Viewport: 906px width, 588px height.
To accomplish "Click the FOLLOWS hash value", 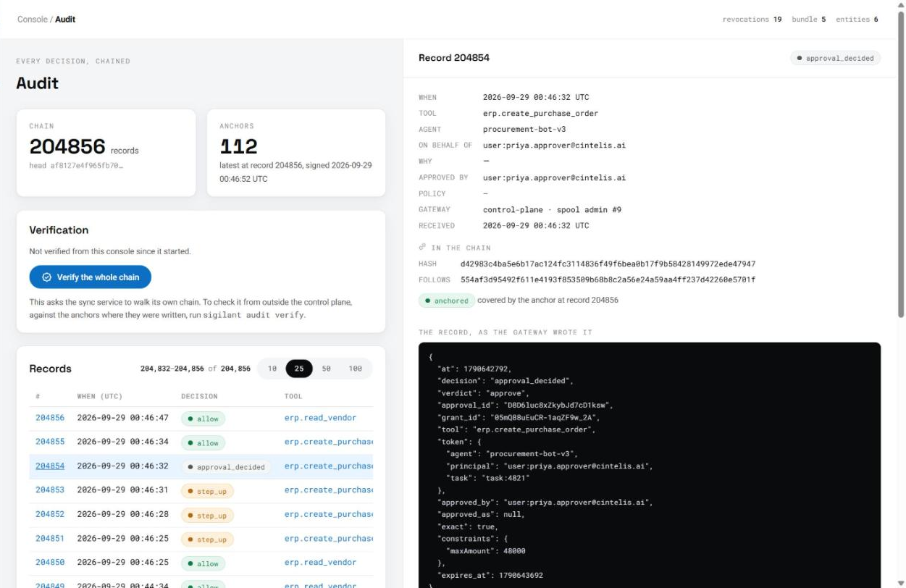I will pyautogui.click(x=608, y=280).
